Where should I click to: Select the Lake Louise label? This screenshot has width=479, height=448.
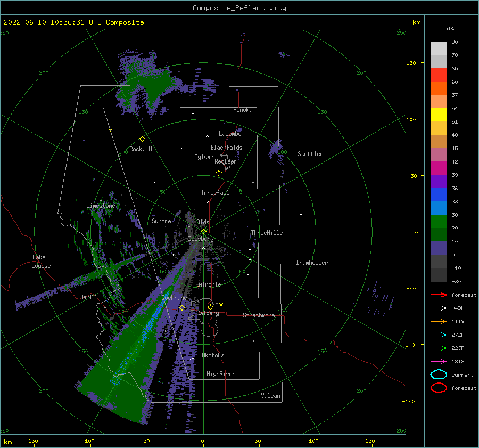coord(41,262)
